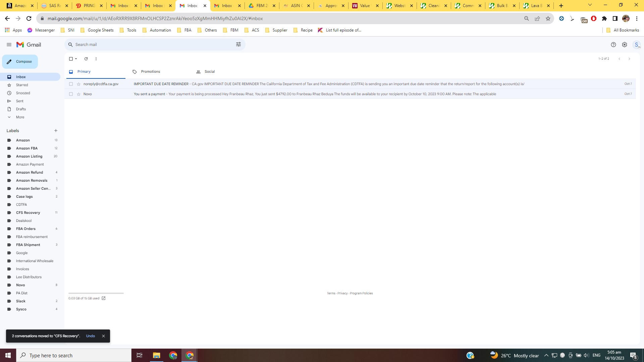Open the Amazon Listing label

tap(29, 156)
